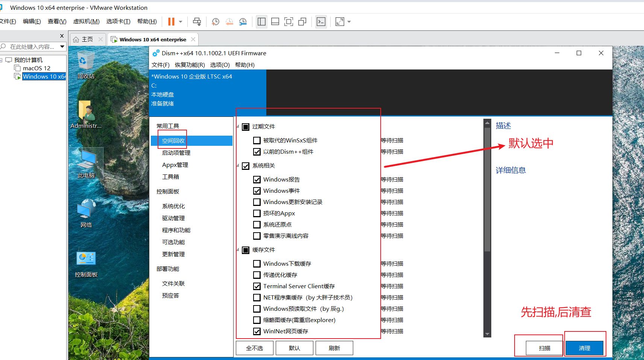Click the VMware full screen icon

[x=289, y=22]
